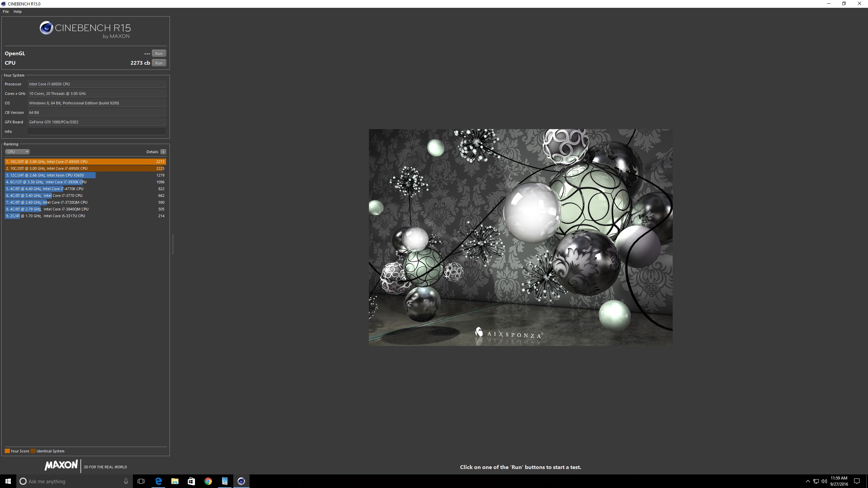Click the brown Identical System legend swatch
The image size is (868, 488).
(x=33, y=451)
